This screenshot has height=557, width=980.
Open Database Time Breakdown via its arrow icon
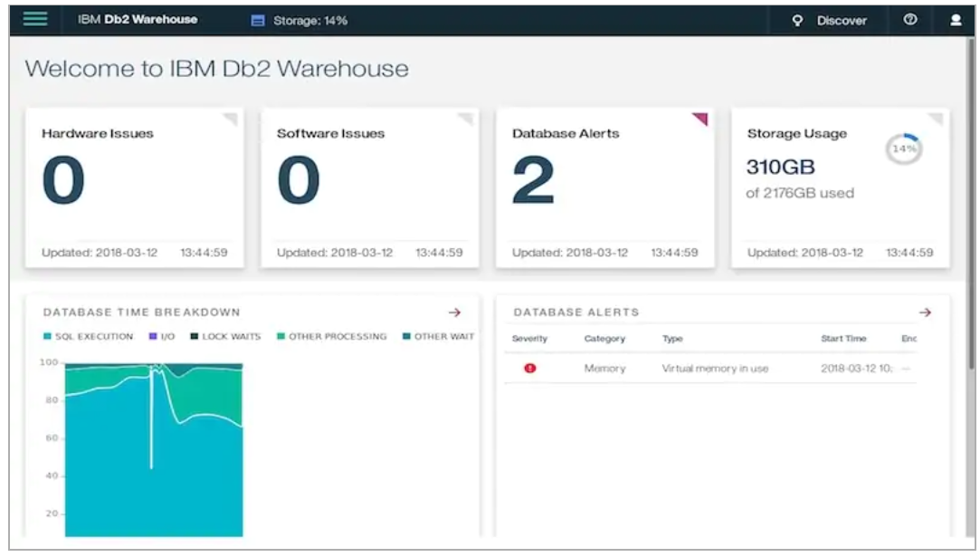[x=456, y=312]
